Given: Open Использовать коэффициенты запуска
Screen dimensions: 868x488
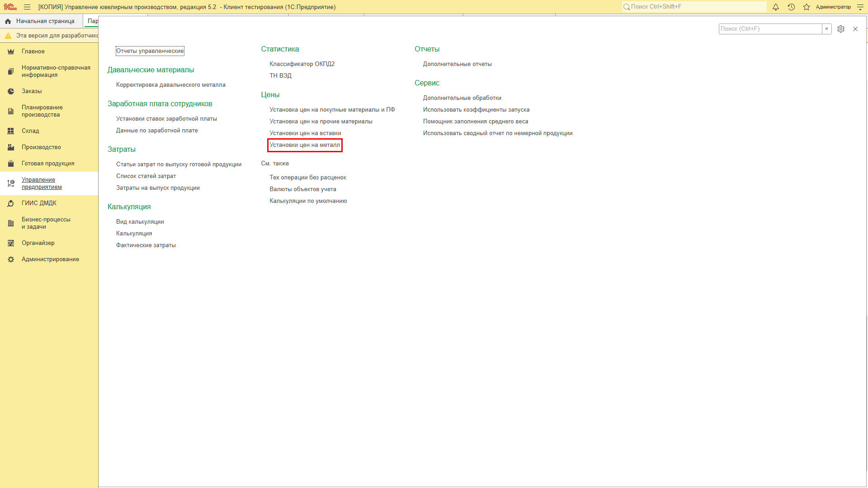Looking at the screenshot, I should point(476,110).
